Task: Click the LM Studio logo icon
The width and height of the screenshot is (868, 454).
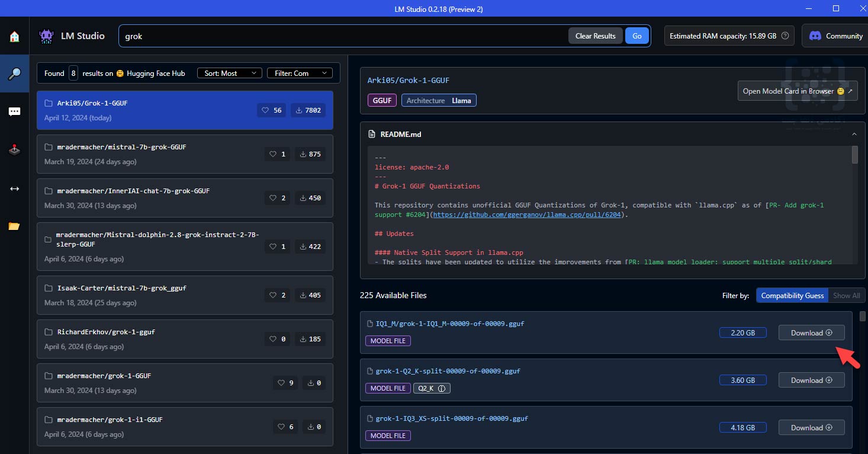Action: pyautogui.click(x=46, y=36)
